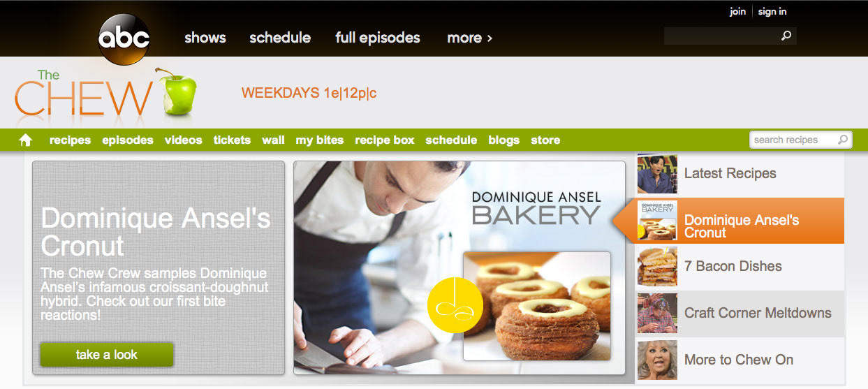Open the More to Chew On thumbnail
Image resolution: width=868 pixels, height=389 pixels.
657,360
